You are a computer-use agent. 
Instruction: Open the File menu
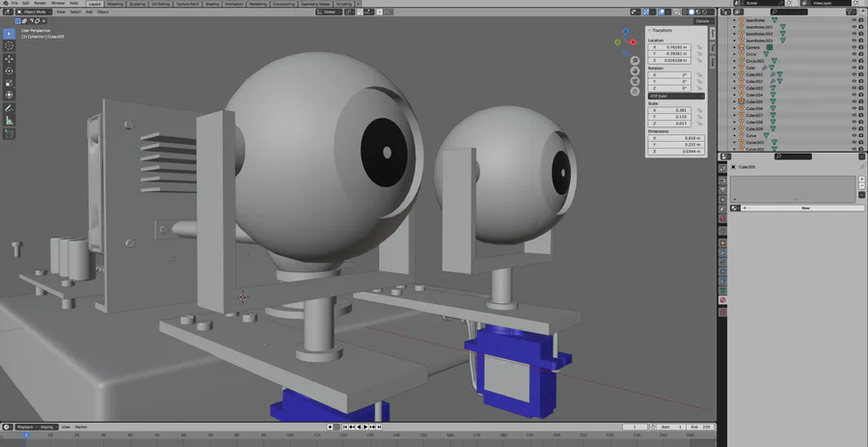tap(14, 3)
